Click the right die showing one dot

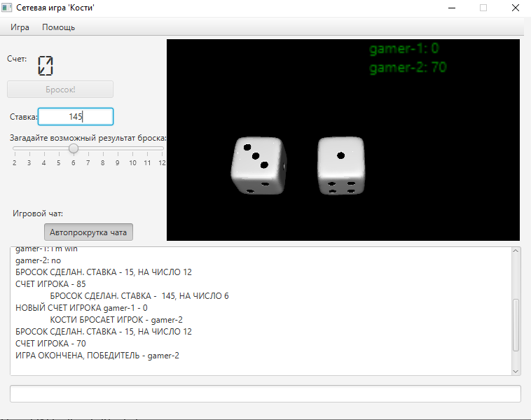point(340,165)
